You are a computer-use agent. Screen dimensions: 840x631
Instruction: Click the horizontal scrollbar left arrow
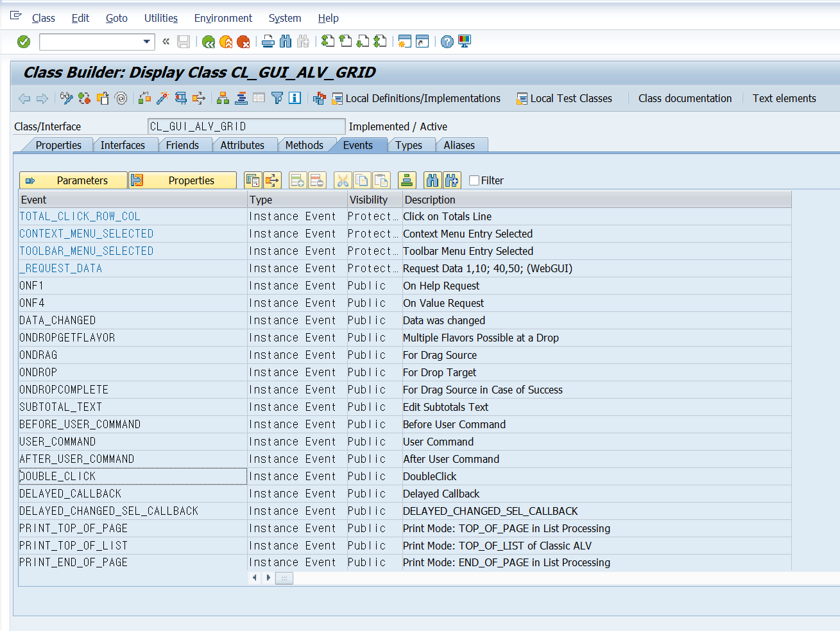255,578
